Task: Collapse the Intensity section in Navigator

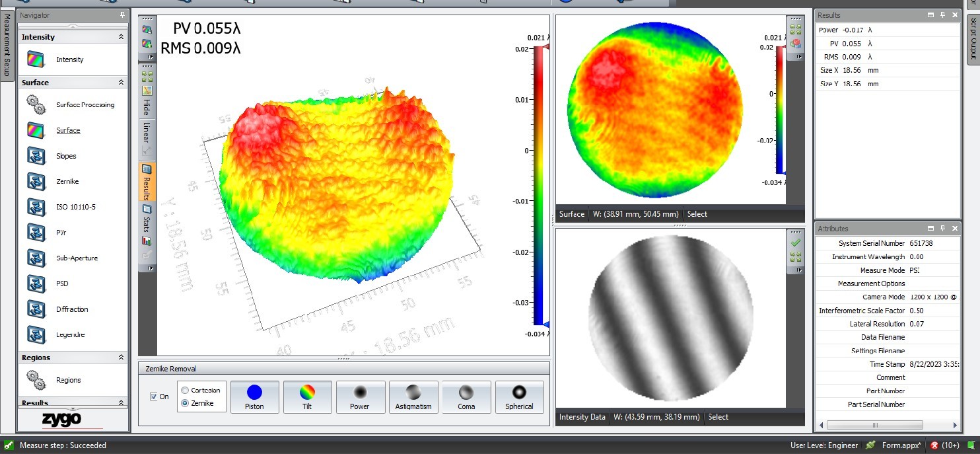Action: pos(121,37)
